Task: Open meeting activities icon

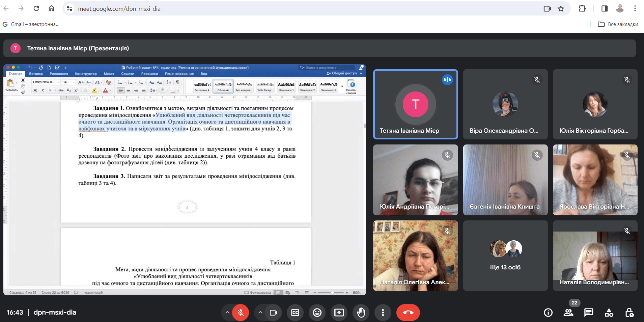Action: pyautogui.click(x=609, y=312)
